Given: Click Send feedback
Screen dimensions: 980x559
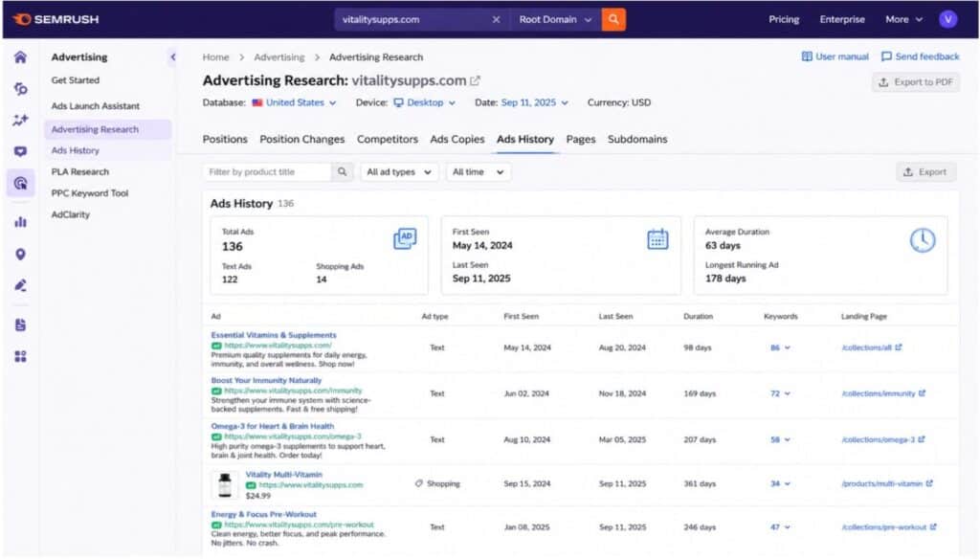Looking at the screenshot, I should click(920, 56).
